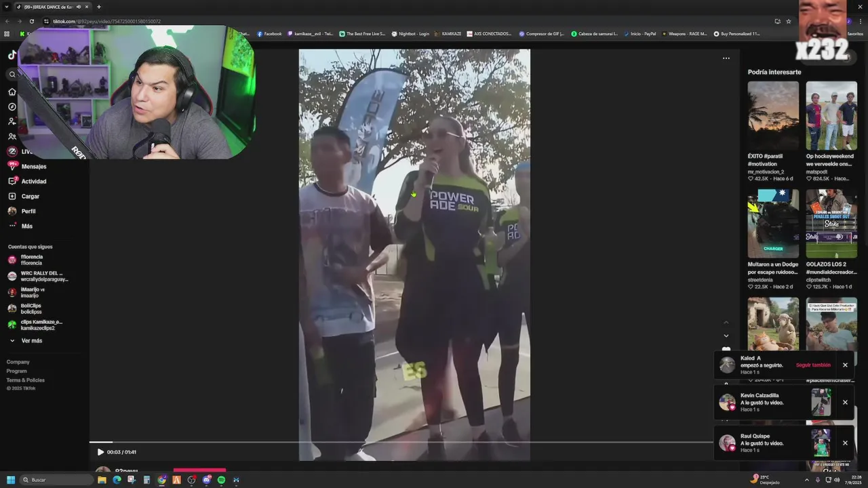Go to TikTok Home (house icon)
868x488 pixels.
[12, 91]
